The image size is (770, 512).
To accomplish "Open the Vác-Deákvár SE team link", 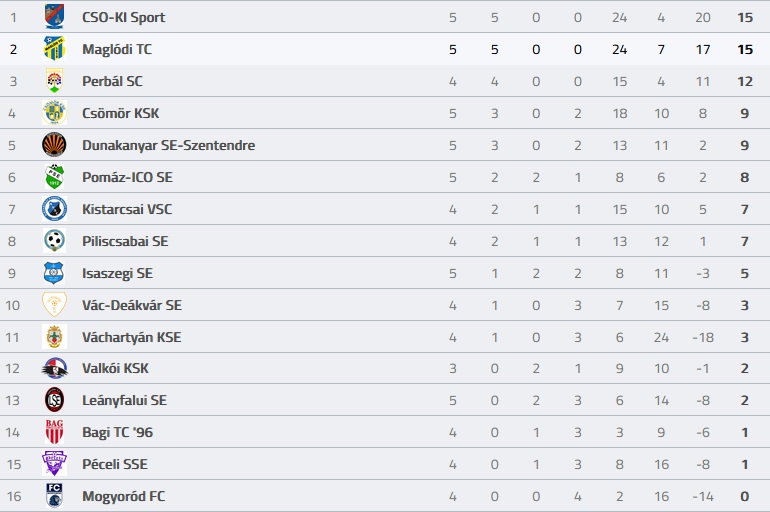I will coord(132,305).
